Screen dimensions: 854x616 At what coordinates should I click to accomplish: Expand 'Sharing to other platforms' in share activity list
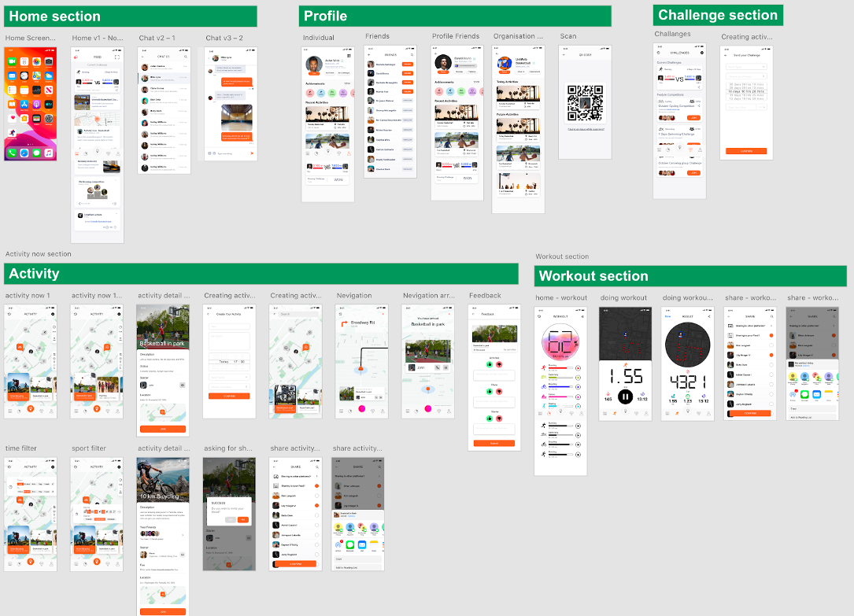tap(317, 476)
